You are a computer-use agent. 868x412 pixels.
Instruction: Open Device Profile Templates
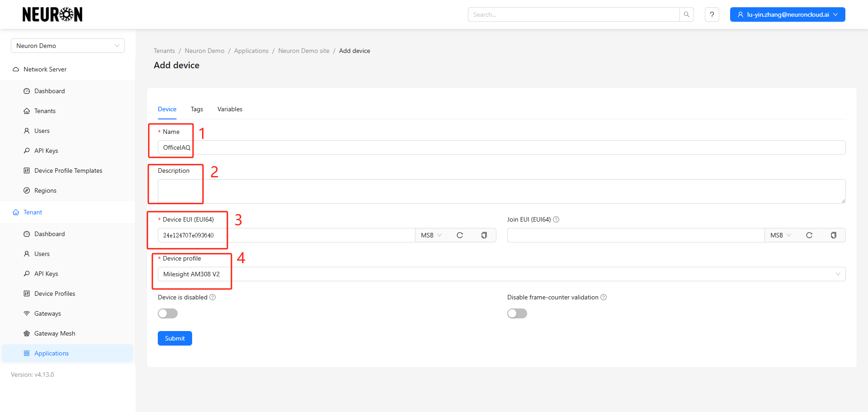point(68,170)
